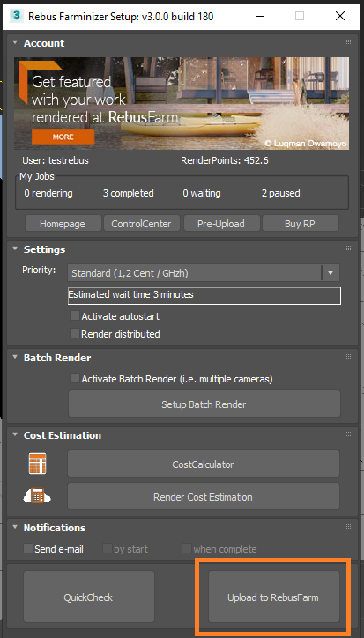This screenshot has width=364, height=638.
Task: Click the grip handle icon of Account panel
Action: 348,42
